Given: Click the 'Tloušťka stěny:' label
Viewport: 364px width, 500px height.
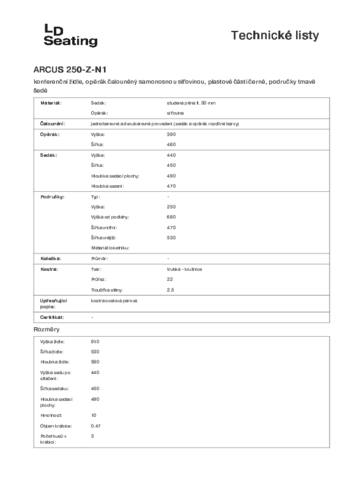Looking at the screenshot, I should [107, 290].
